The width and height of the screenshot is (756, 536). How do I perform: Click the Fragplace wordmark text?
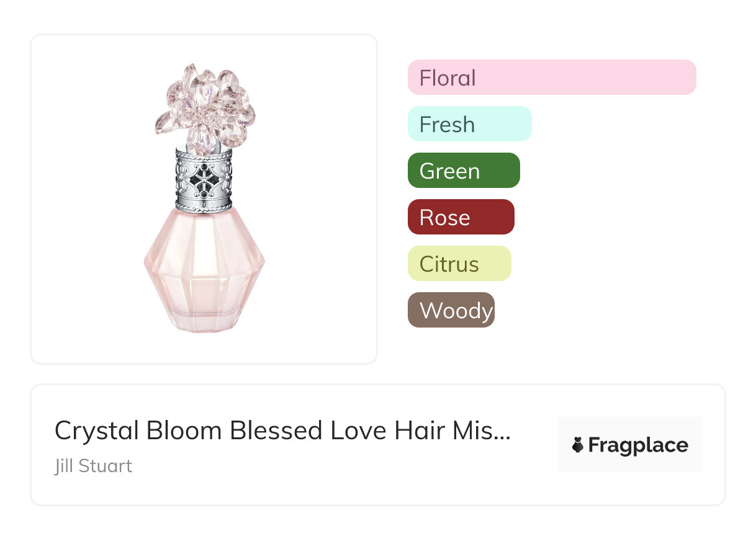tap(638, 445)
